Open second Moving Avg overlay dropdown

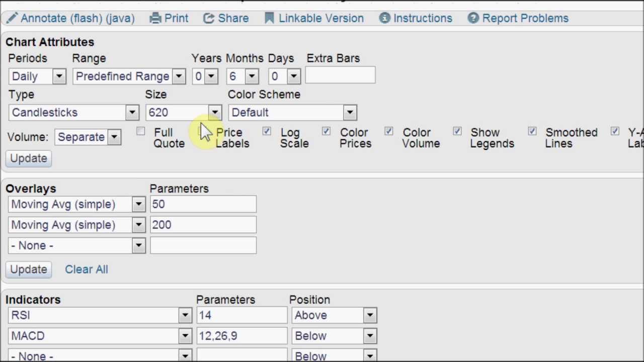tap(77, 225)
